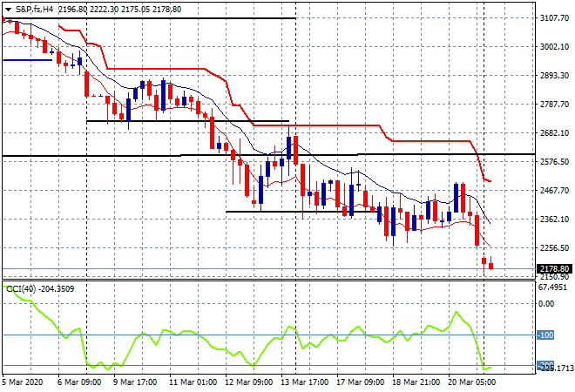Screen dimensions: 575x392
Task: Select the 5 Mar 2020 date label
Action: coord(23,382)
